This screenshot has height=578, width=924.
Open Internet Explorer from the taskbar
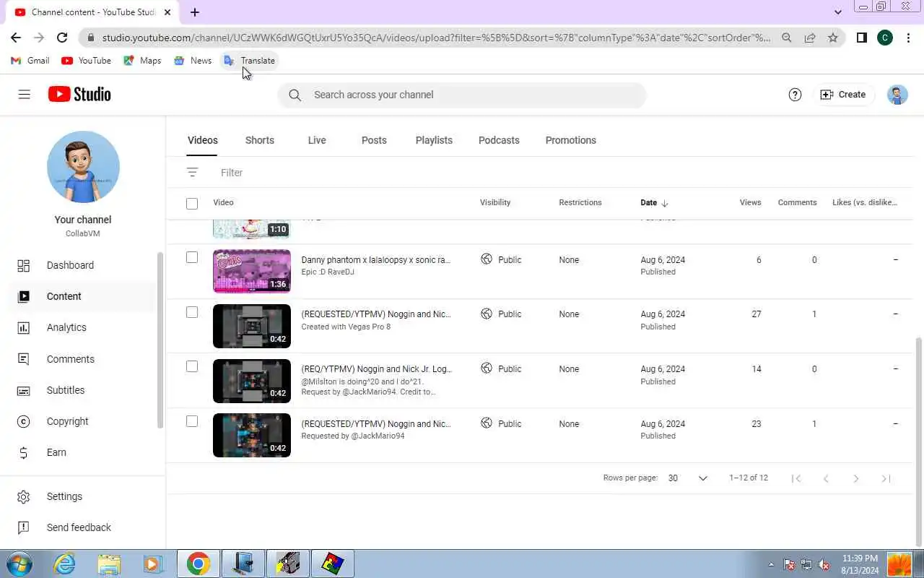pos(64,564)
